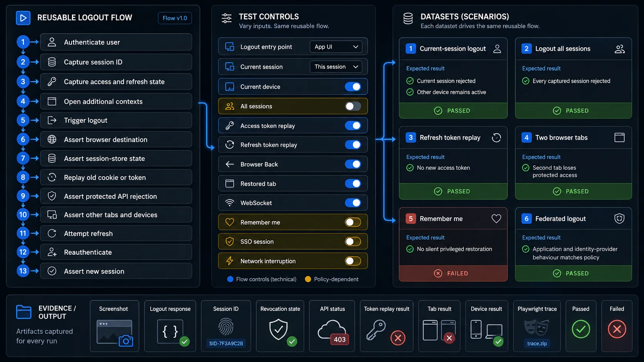Click the database icon beside Datasets (Scenarios)
Viewport: 644px width, 362px height.
click(x=408, y=18)
